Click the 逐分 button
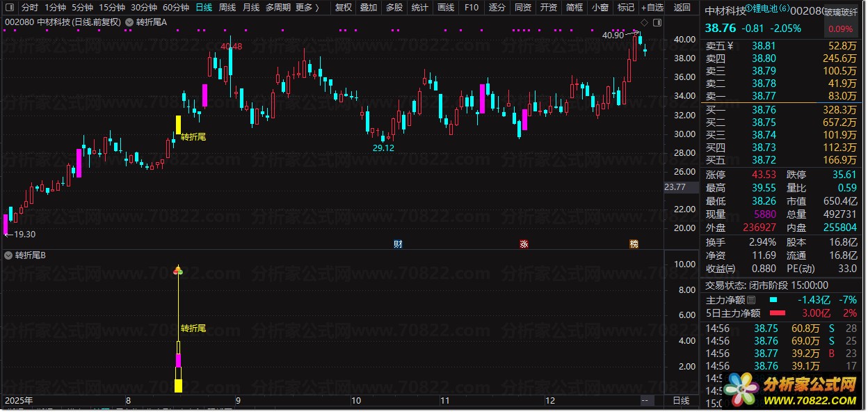Screen dimensions: 868x412 coord(497,8)
